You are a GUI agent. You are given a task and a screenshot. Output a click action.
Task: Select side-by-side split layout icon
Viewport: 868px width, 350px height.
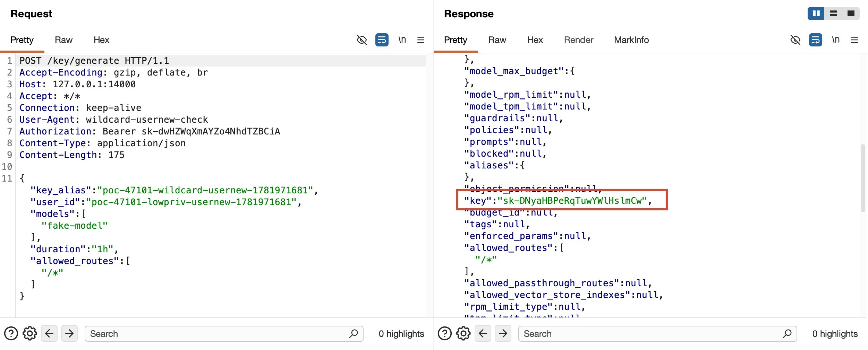click(816, 14)
